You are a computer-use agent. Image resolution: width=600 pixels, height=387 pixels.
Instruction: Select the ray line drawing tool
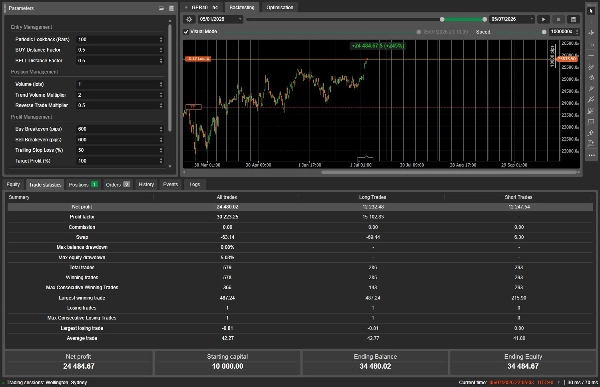click(x=591, y=89)
